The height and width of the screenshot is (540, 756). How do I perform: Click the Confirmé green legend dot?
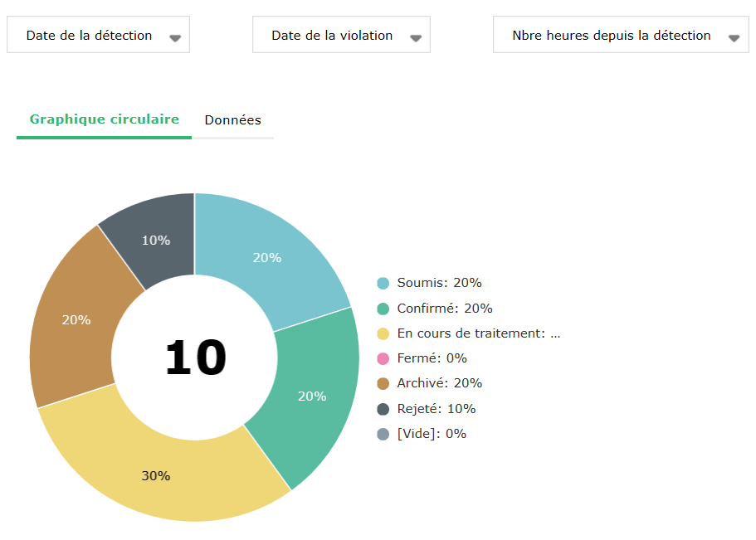[383, 309]
